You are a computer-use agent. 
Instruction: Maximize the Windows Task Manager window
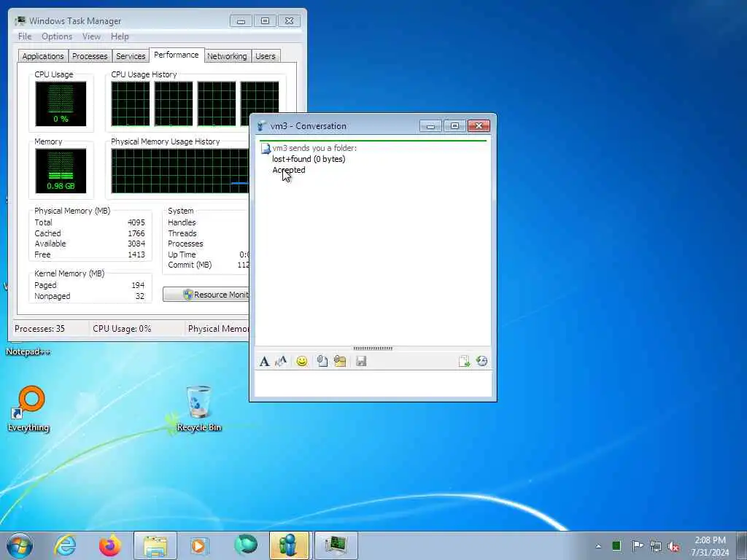265,21
